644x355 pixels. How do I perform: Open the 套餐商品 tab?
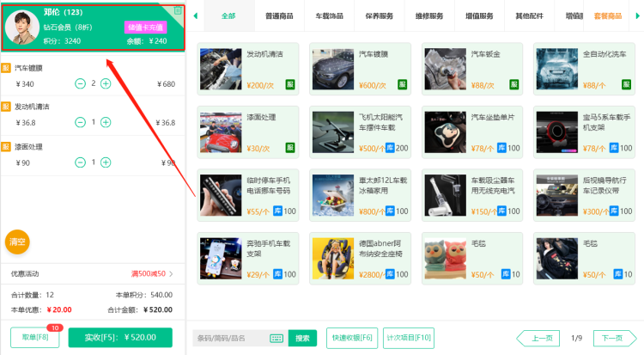coord(607,15)
